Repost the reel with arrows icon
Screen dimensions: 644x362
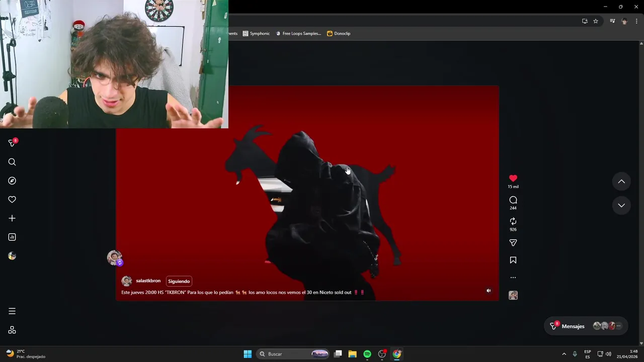pos(513,221)
